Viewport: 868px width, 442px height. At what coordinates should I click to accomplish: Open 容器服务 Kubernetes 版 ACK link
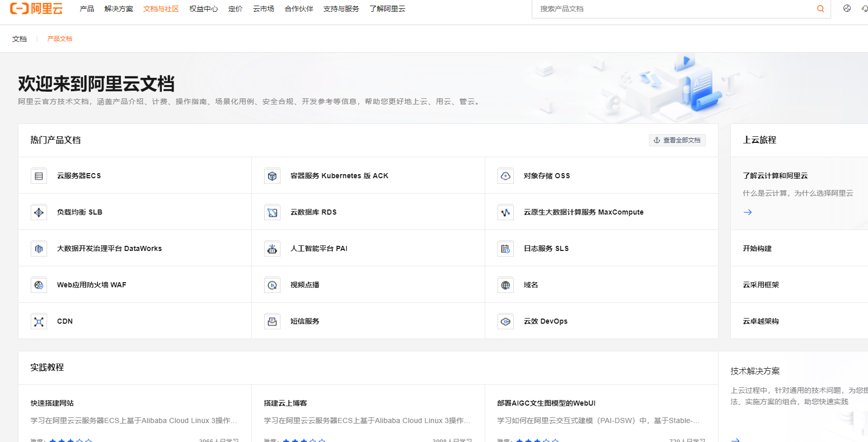[339, 176]
